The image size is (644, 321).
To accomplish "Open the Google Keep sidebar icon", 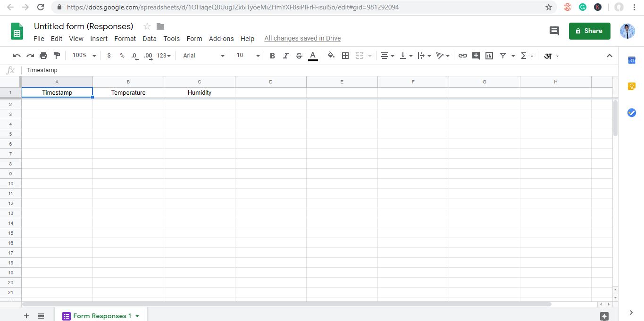I will point(632,86).
